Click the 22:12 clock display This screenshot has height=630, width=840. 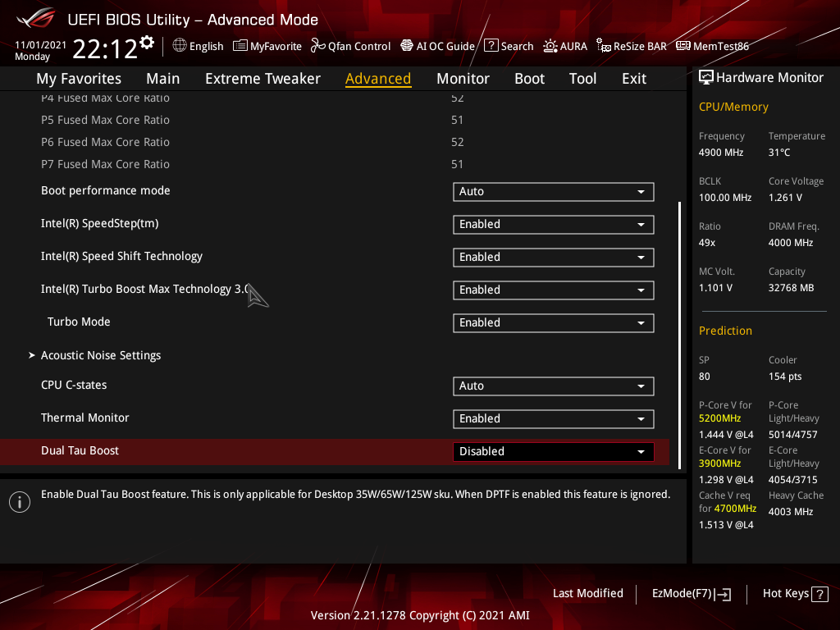click(105, 49)
